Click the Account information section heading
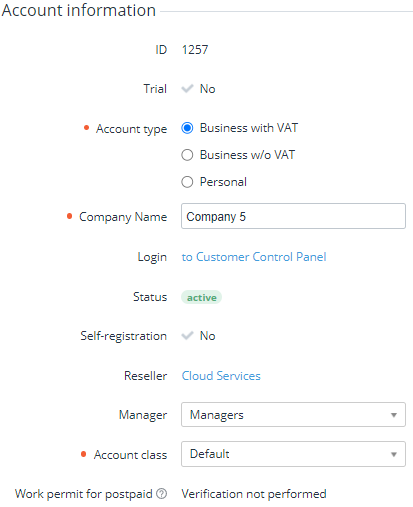 tap(79, 10)
